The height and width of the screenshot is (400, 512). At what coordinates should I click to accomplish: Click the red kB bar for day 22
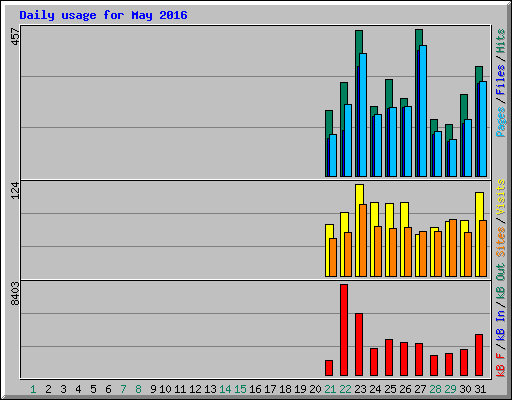pos(344,330)
